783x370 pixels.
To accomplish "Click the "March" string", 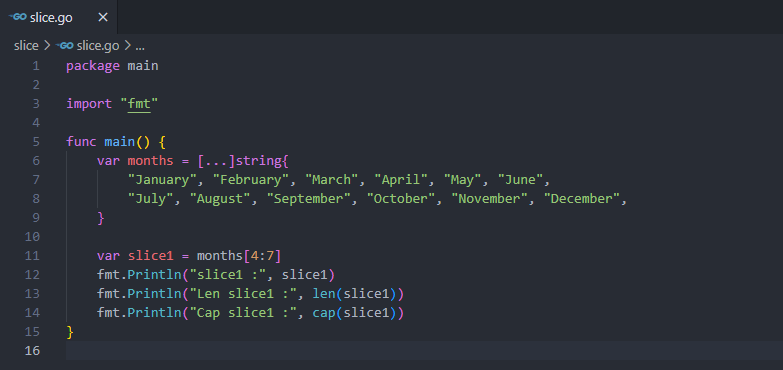I will (x=332, y=180).
